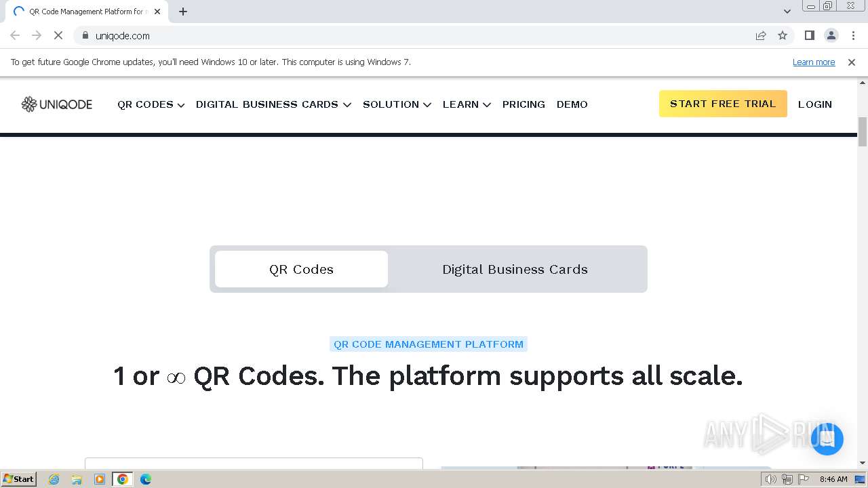Click the LOGIN link
This screenshot has width=868, height=488.
(815, 104)
